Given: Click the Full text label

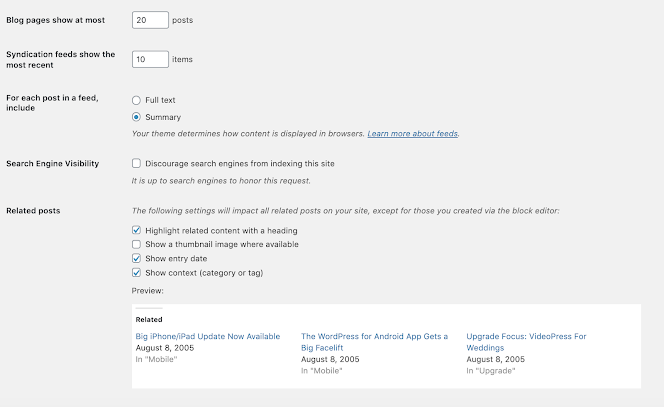Looking at the screenshot, I should [160, 100].
